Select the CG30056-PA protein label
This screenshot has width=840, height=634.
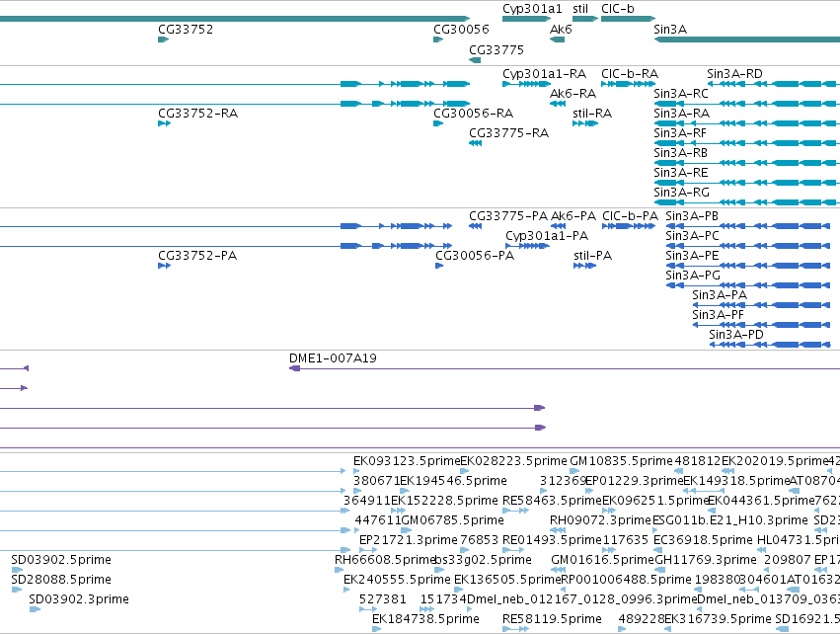(x=475, y=256)
